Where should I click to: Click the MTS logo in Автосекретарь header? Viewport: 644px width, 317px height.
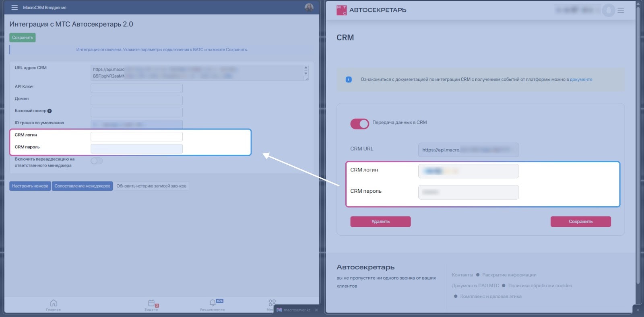341,10
